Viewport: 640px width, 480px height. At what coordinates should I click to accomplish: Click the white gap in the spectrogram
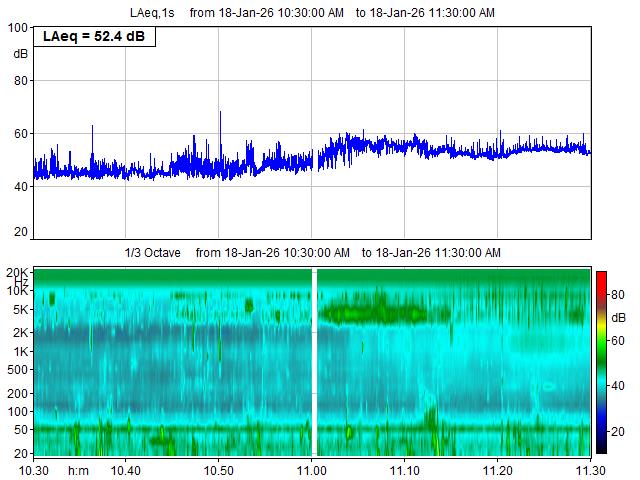point(314,360)
